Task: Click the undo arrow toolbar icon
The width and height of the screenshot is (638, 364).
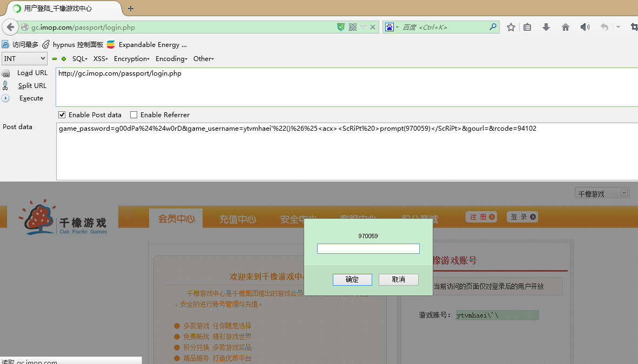Action: [604, 27]
